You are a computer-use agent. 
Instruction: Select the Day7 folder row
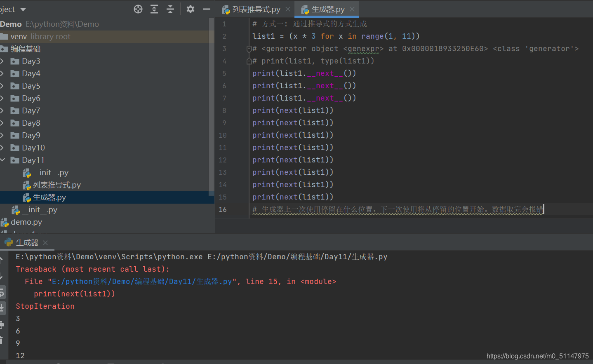pyautogui.click(x=107, y=111)
